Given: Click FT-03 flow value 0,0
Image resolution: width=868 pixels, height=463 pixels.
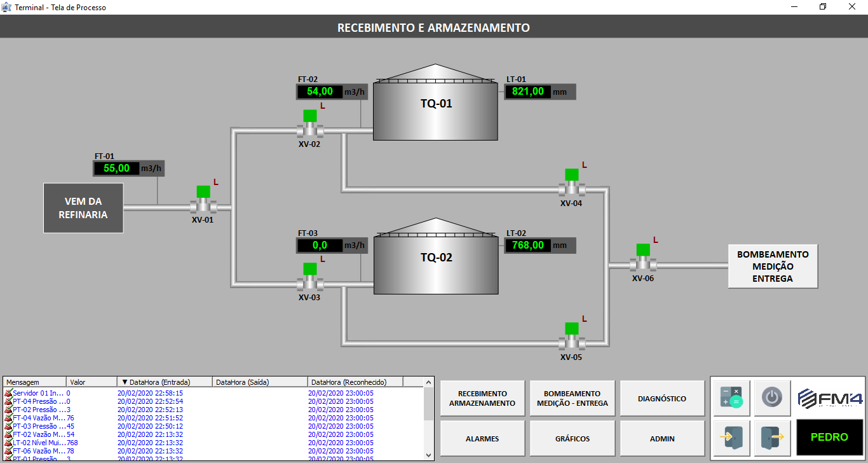Looking at the screenshot, I should 320,245.
